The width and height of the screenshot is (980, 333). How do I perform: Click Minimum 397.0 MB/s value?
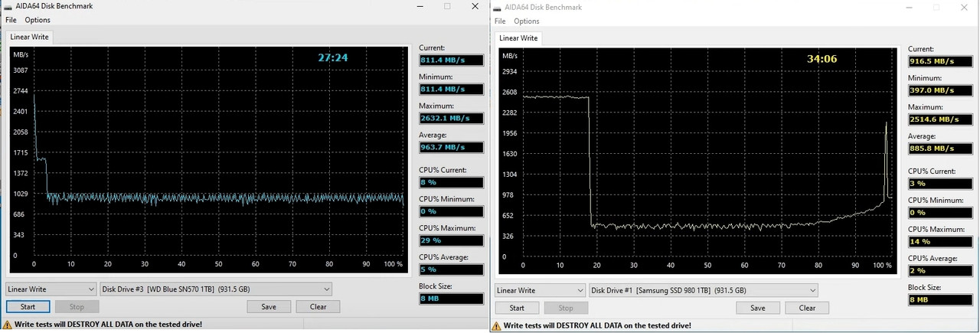pyautogui.click(x=941, y=90)
